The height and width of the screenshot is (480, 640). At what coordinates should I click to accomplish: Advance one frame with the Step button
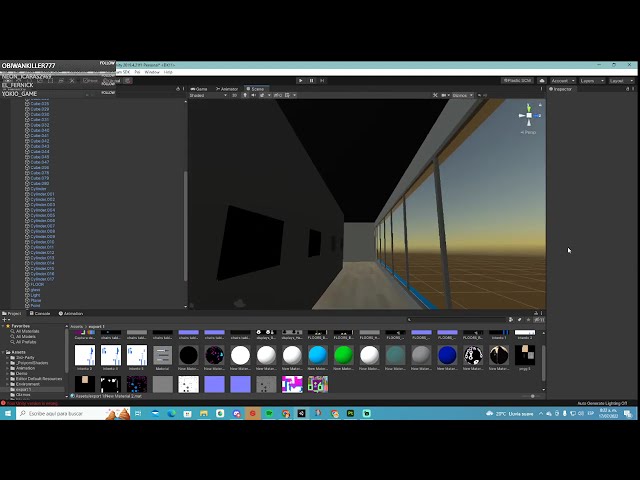pyautogui.click(x=322, y=81)
